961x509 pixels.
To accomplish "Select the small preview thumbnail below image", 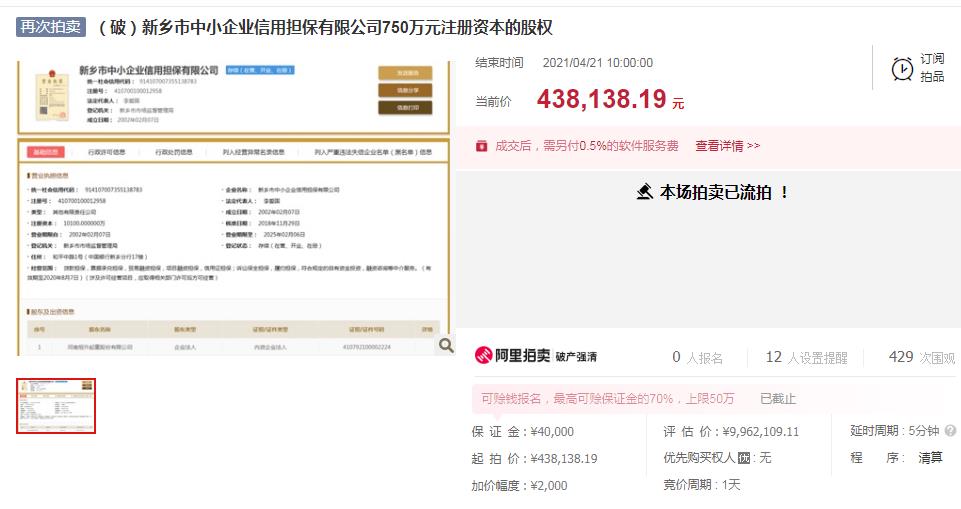I will click(56, 406).
